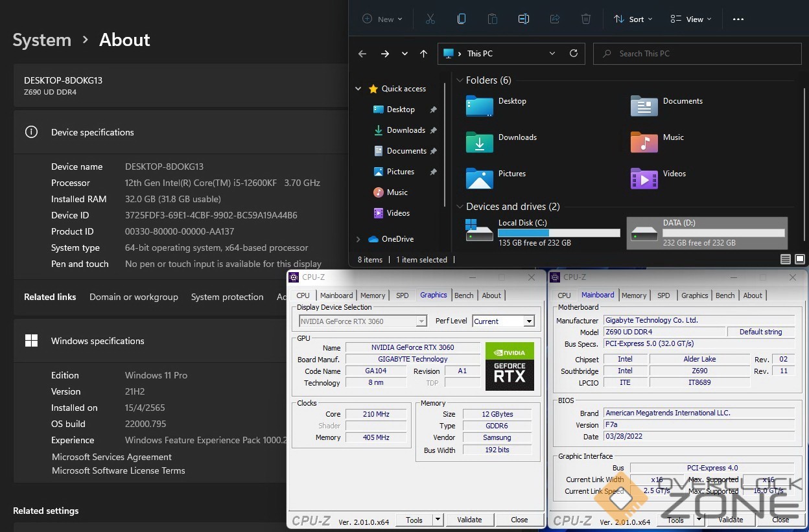Viewport: 809px width, 532px height.
Task: Click the Delete trash icon in toolbar
Action: [x=585, y=19]
